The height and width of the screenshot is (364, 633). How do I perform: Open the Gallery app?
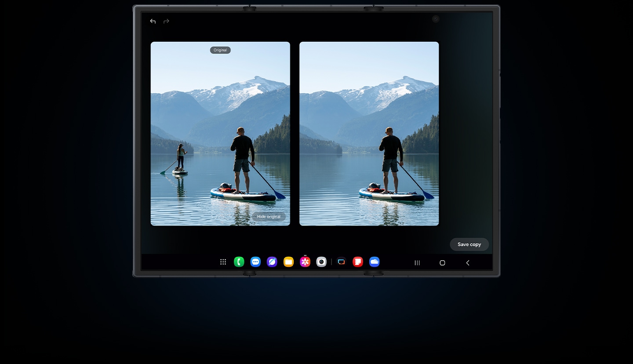pyautogui.click(x=305, y=262)
